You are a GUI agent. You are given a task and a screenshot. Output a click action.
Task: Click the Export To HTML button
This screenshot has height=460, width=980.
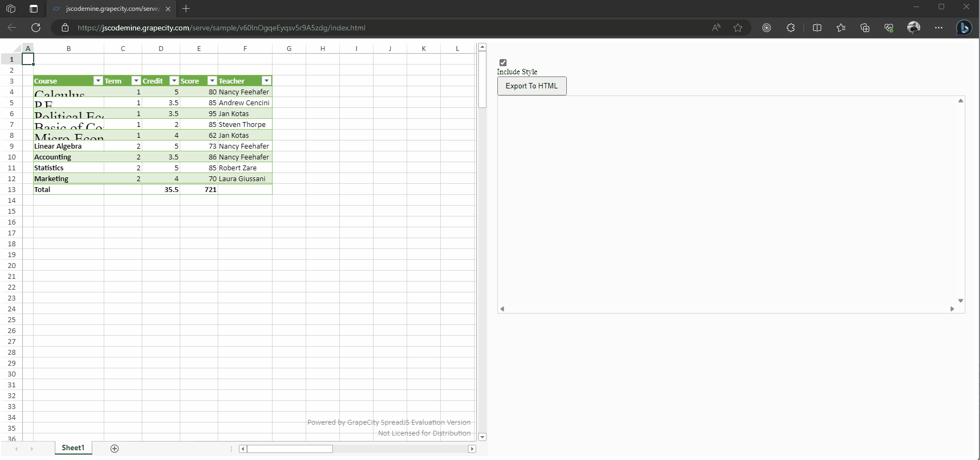click(532, 86)
